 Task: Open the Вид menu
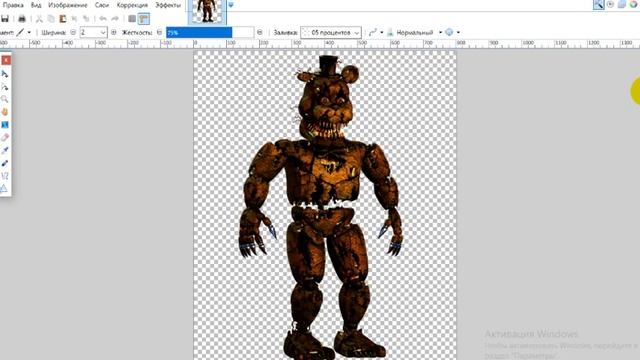click(36, 5)
